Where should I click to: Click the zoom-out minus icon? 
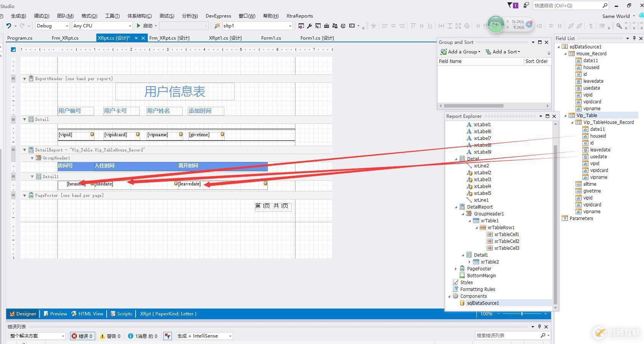tap(499, 314)
